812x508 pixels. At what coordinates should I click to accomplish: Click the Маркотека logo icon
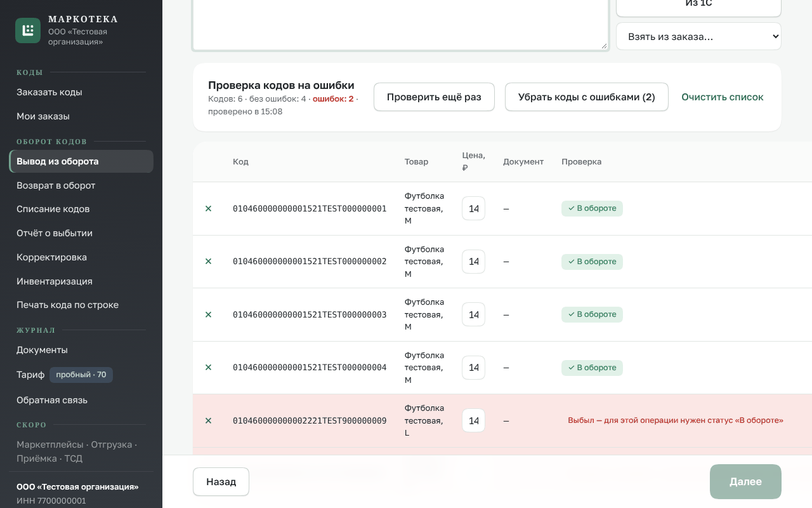(28, 30)
